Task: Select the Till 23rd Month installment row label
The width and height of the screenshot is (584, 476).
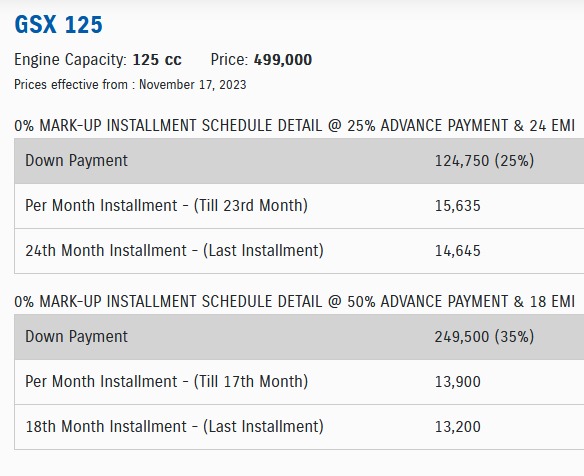Action: (x=166, y=206)
